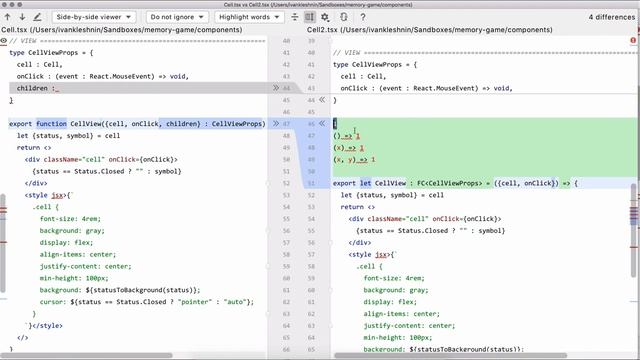Screen dimensions: 640x360
Task: Click left pane cursor pointer auto line
Action: 147,302
